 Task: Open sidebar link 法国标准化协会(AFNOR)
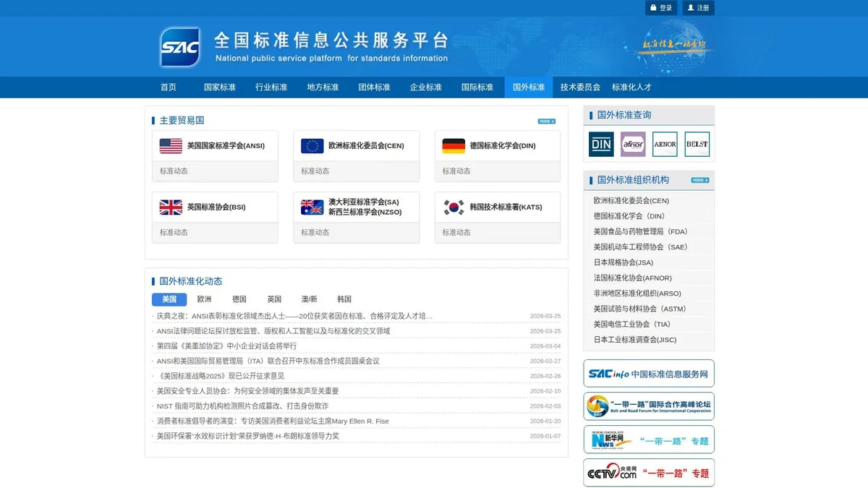pos(633,278)
